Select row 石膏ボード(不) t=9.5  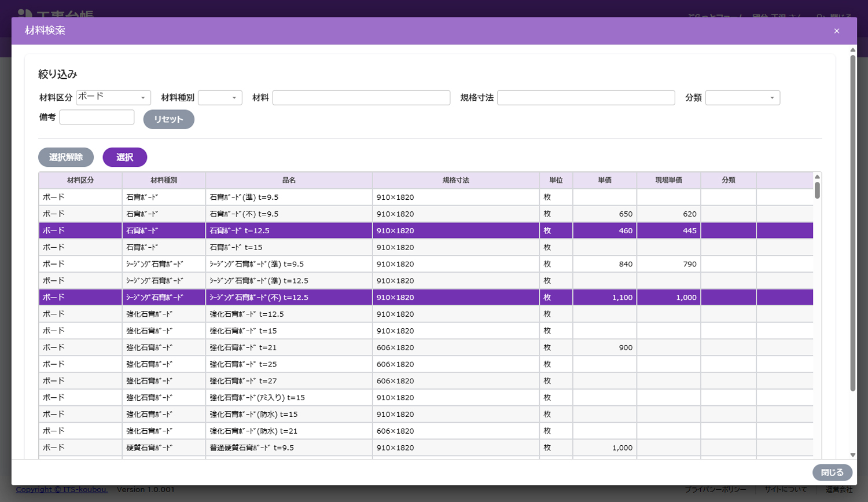pyautogui.click(x=426, y=214)
